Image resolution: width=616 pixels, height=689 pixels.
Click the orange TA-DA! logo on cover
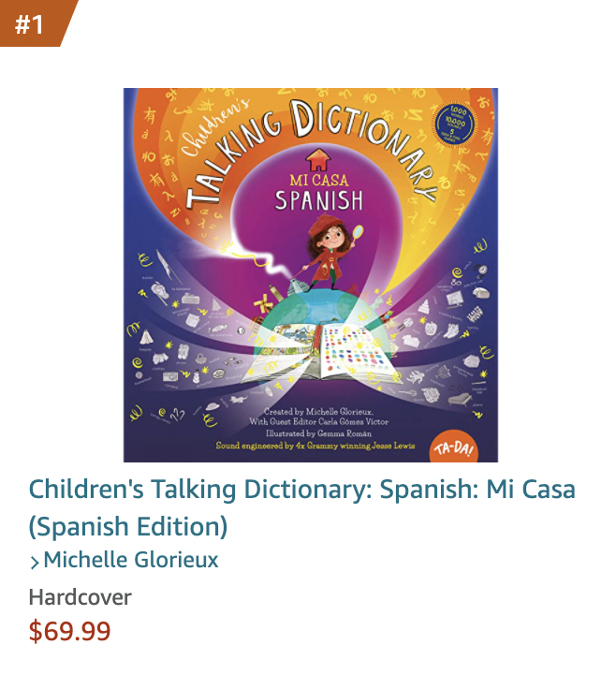pos(454,447)
